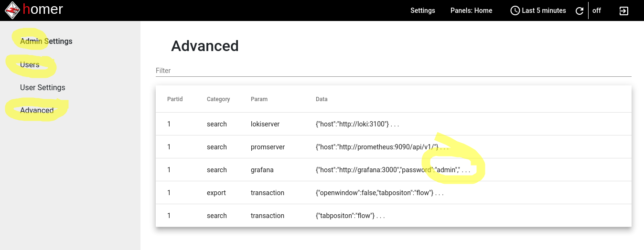Click the prometheus:9090 host data cell
Screen dimensions: 644x250
pos(382,147)
